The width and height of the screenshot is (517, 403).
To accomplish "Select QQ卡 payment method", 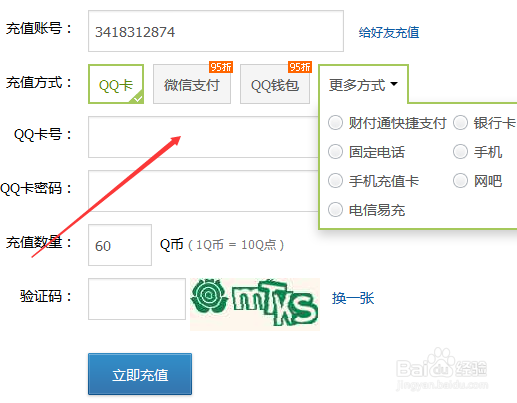I will (x=116, y=84).
